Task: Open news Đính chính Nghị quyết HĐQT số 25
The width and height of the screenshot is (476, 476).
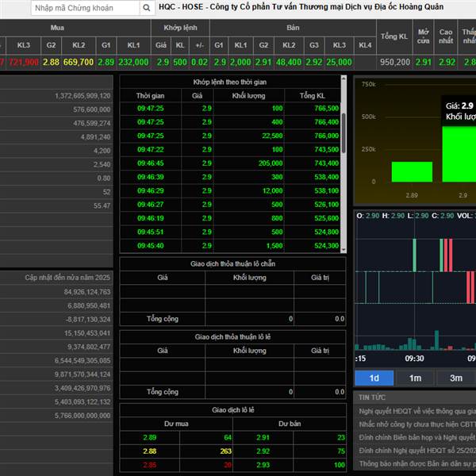Action: tap(417, 450)
